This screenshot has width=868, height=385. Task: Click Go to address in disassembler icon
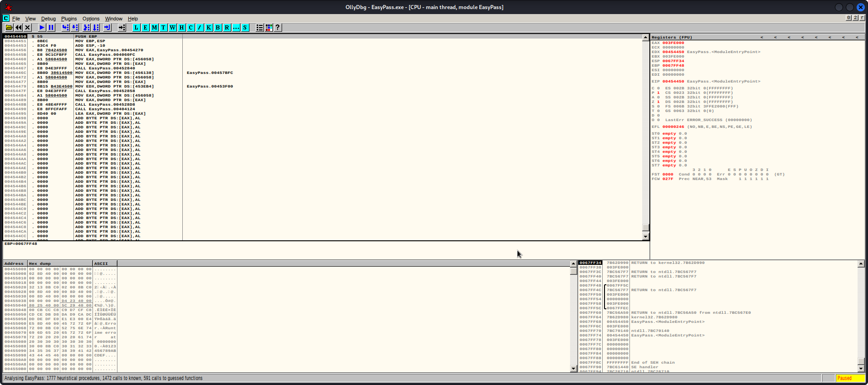pyautogui.click(x=122, y=28)
